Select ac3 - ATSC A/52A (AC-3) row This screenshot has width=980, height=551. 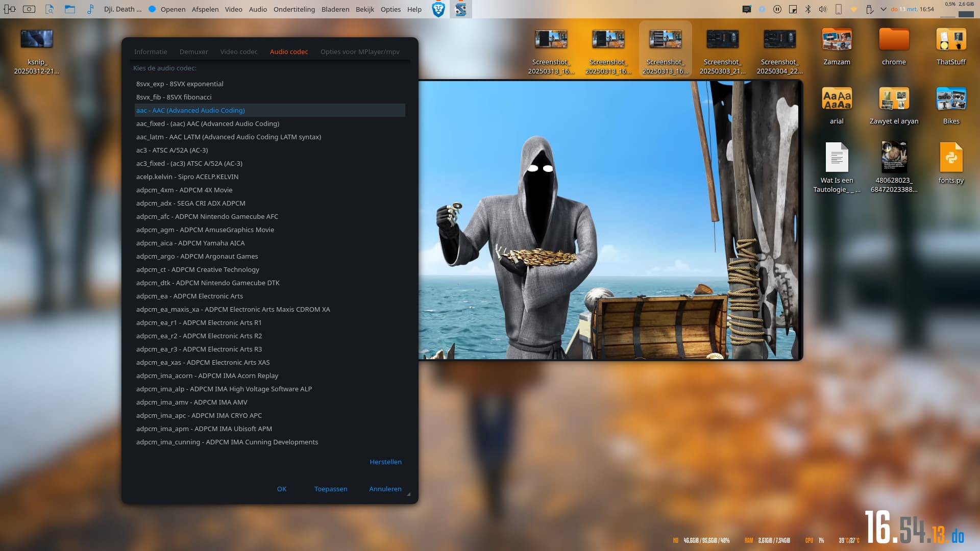[269, 150]
